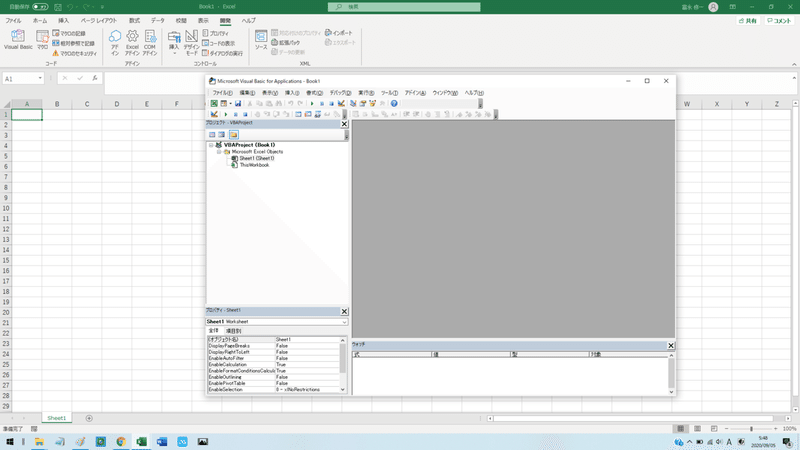Screen dimensions: 800x450
Task: Select DisplayPageBreaks property row
Action: pos(273,346)
